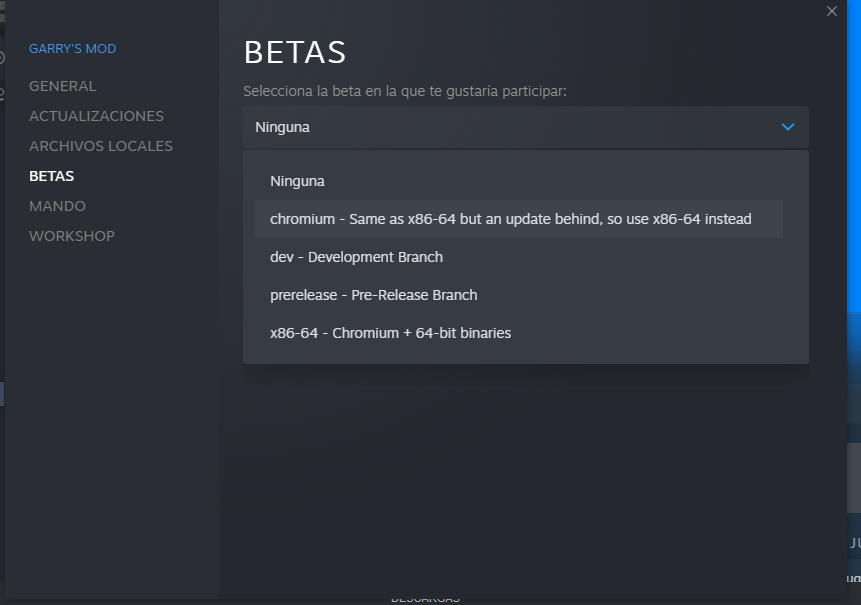Switch to the WORKSHOP section
861x605 pixels.
click(x=72, y=236)
